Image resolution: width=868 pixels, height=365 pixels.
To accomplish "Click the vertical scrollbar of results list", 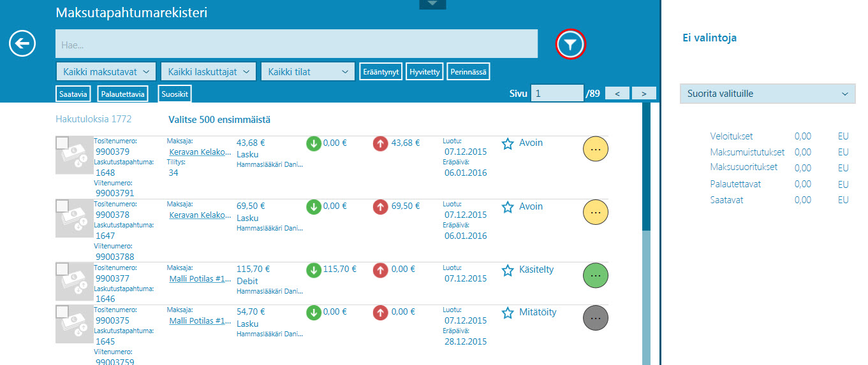I will tap(646, 234).
